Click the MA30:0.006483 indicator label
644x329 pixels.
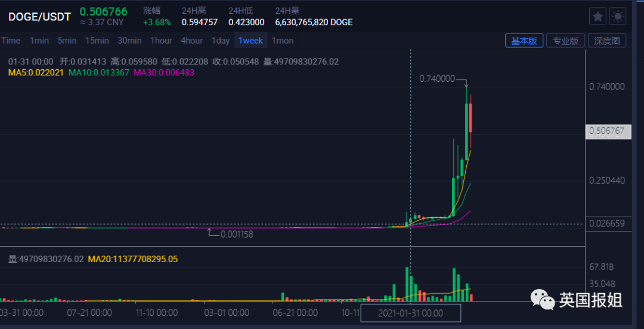[165, 72]
